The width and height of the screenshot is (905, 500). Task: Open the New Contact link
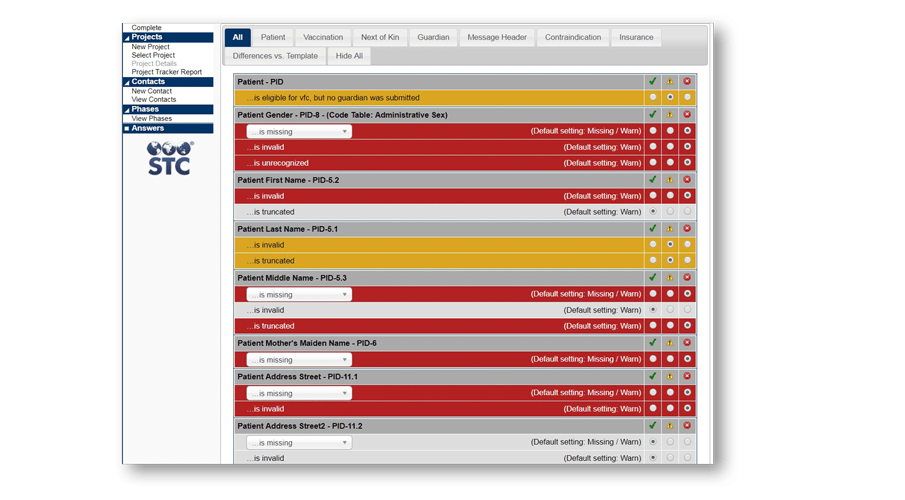(152, 91)
